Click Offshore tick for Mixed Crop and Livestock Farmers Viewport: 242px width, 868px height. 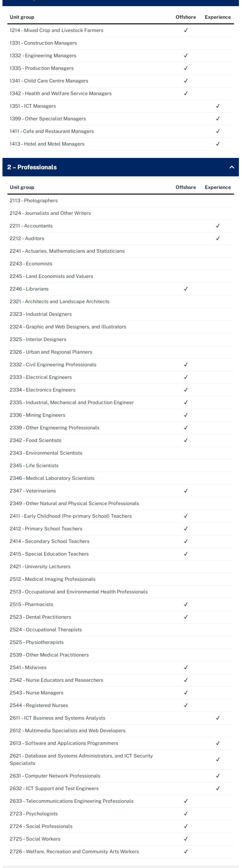click(x=186, y=30)
